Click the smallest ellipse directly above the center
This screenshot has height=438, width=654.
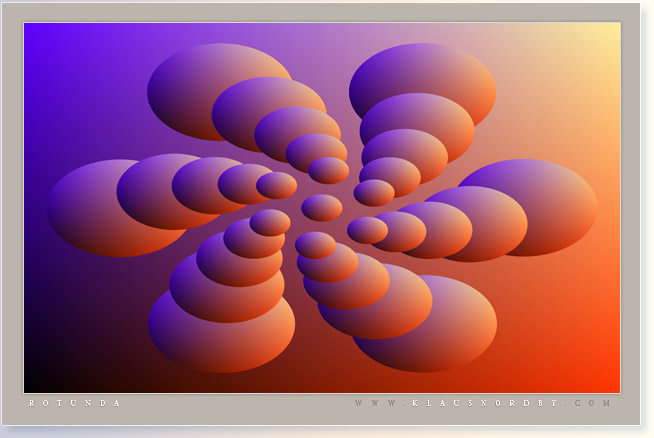pos(329,170)
